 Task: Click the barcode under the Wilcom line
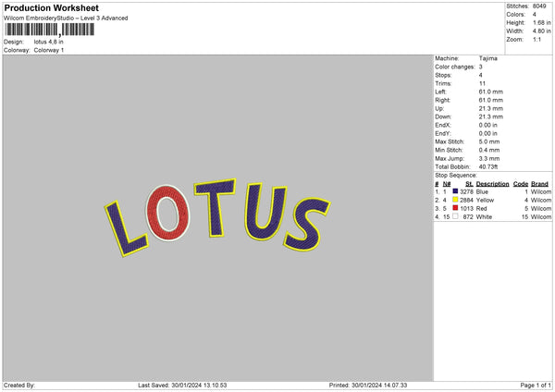tap(50, 30)
